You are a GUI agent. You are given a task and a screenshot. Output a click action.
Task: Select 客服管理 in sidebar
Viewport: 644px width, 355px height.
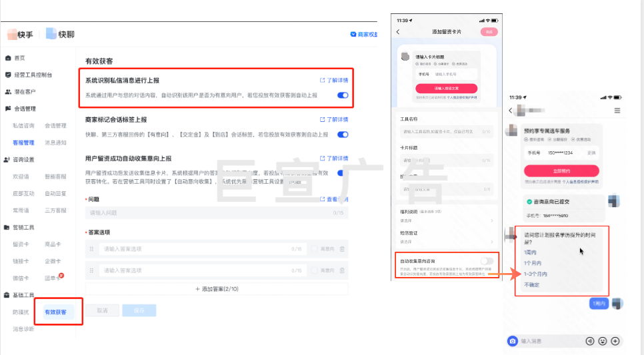pos(23,143)
